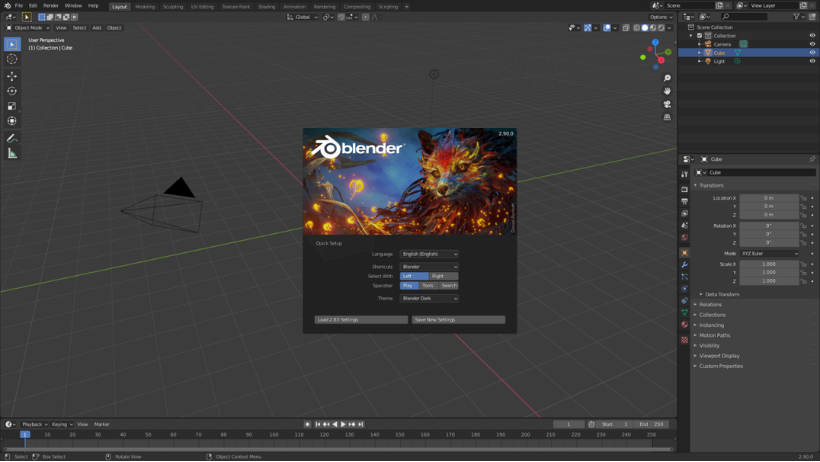Open the Shortcuts dropdown

click(429, 267)
